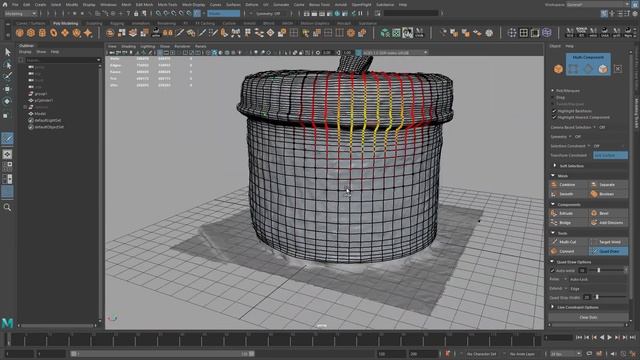
Task: Open the Create menu
Action: (40, 4)
